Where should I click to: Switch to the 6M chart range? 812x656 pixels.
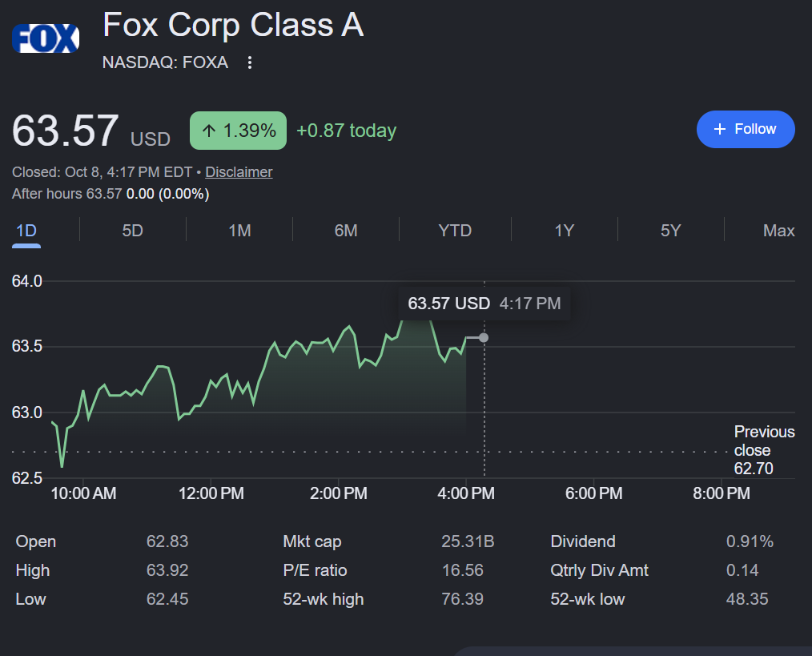coord(346,231)
